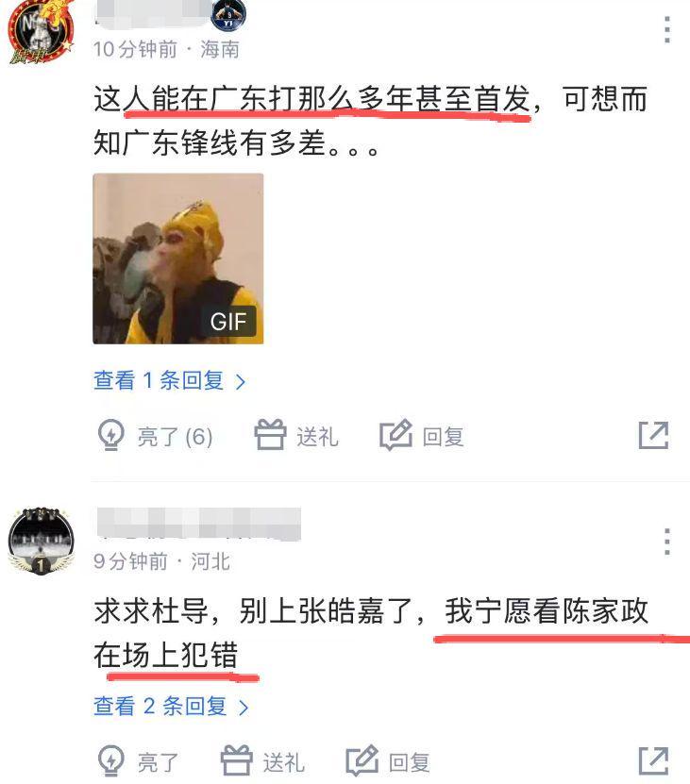Open first commenter's red avatar
The width and height of the screenshot is (690, 784).
(41, 31)
